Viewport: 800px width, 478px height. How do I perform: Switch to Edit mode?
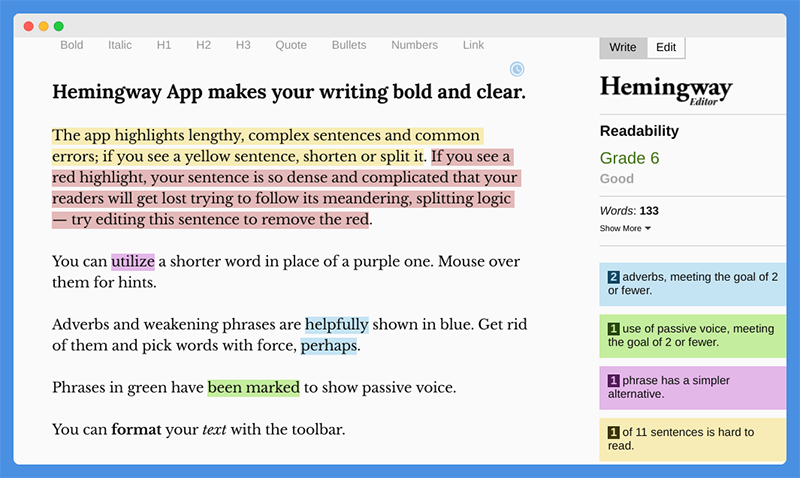pos(666,47)
